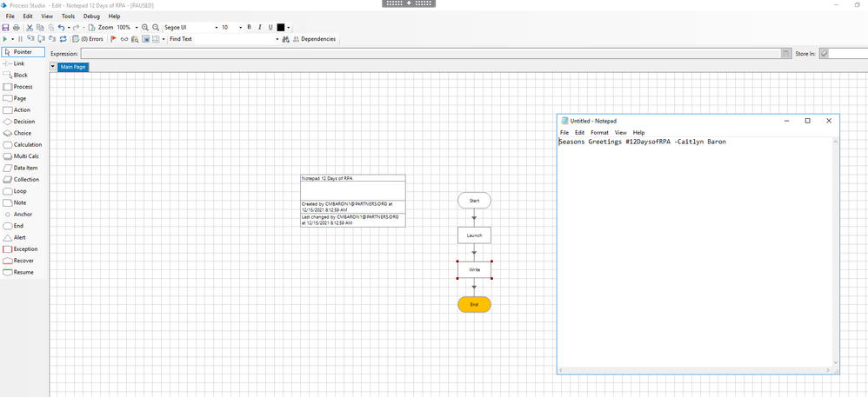The height and width of the screenshot is (397, 868).
Task: Expand the Find Text history dropdown
Action: (277, 39)
